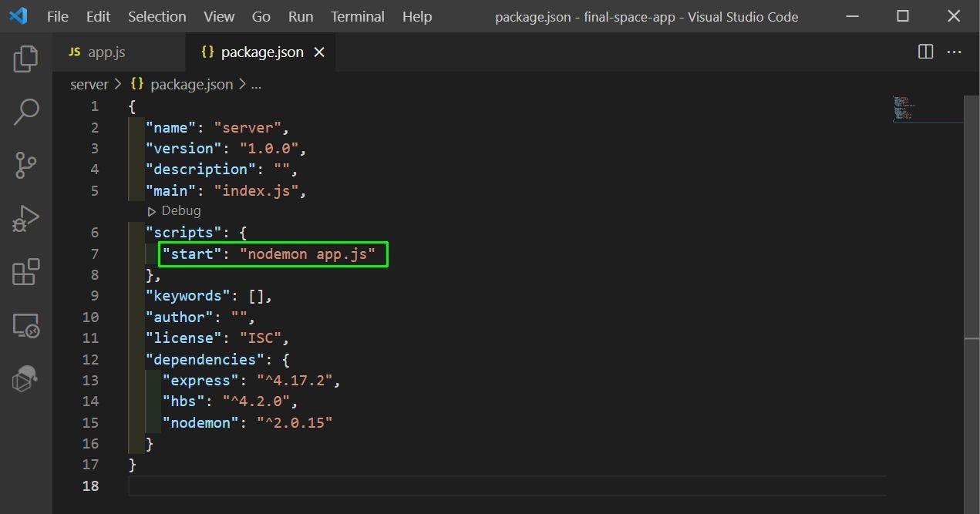Open the Extensions view icon

(x=25, y=272)
